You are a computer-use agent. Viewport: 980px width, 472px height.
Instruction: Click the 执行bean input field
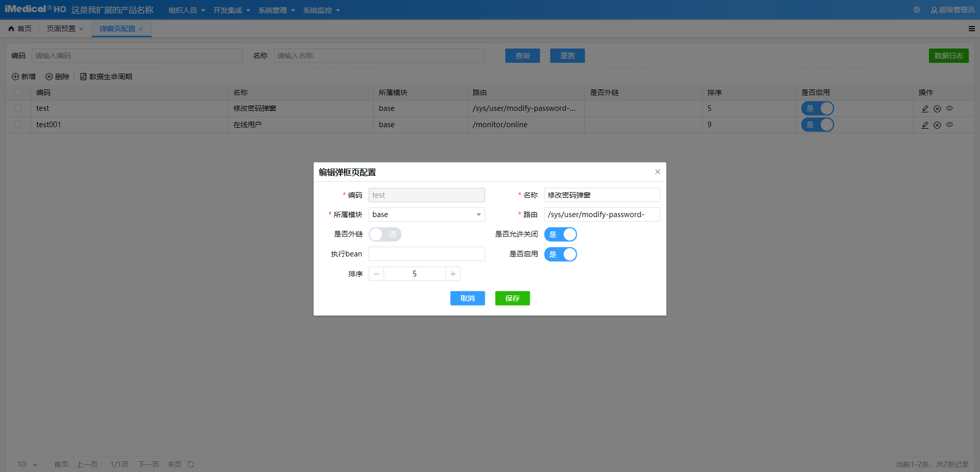pyautogui.click(x=427, y=254)
